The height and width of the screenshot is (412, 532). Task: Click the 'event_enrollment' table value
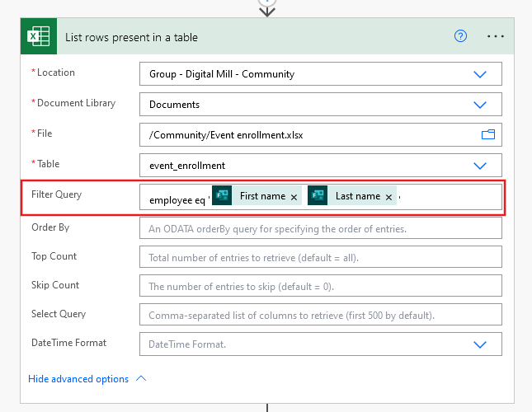tap(187, 166)
